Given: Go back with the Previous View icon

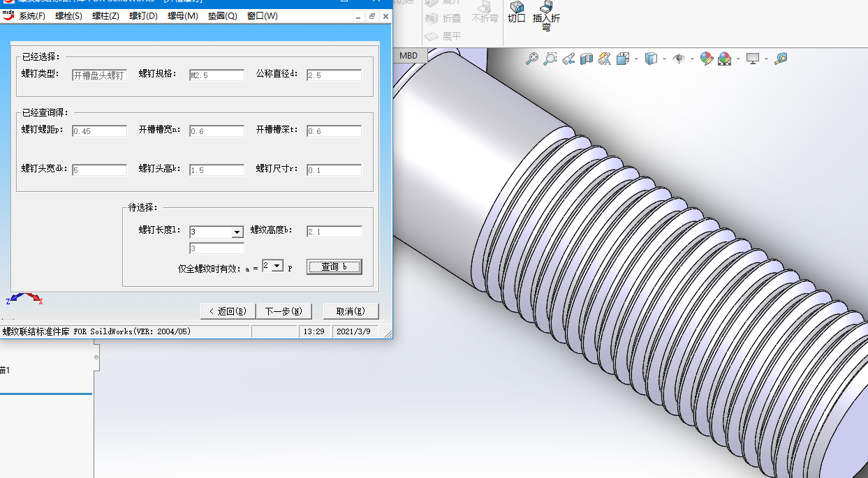Looking at the screenshot, I should click(x=568, y=59).
